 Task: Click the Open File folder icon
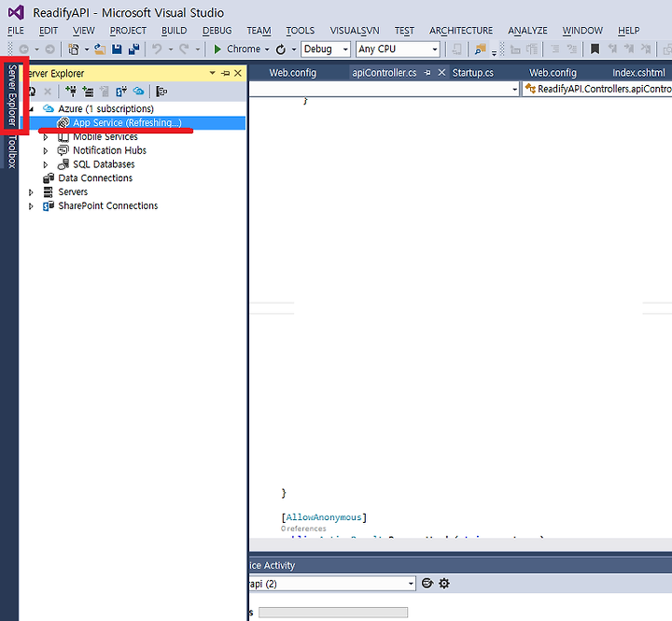(x=100, y=49)
